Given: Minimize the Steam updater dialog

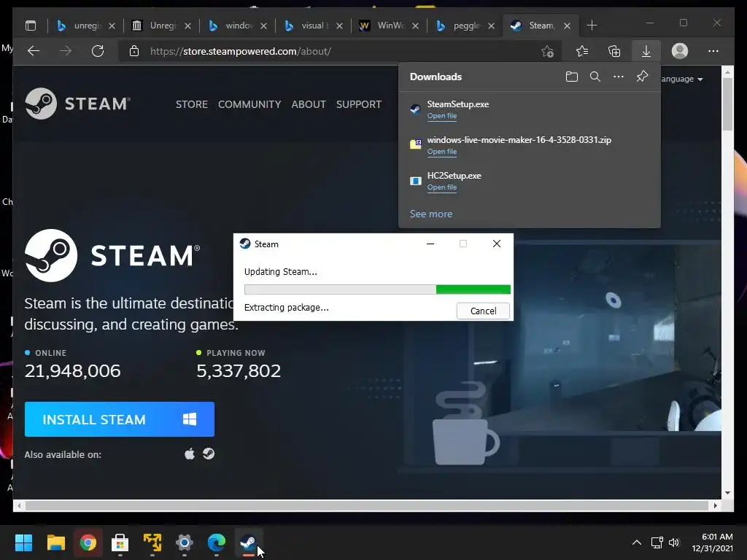Looking at the screenshot, I should point(430,244).
